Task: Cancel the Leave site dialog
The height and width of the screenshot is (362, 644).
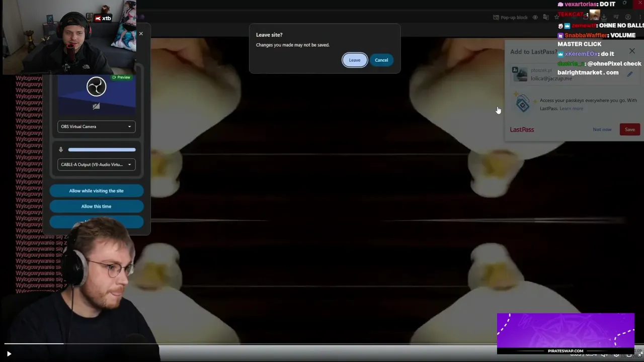Action: 381,60
